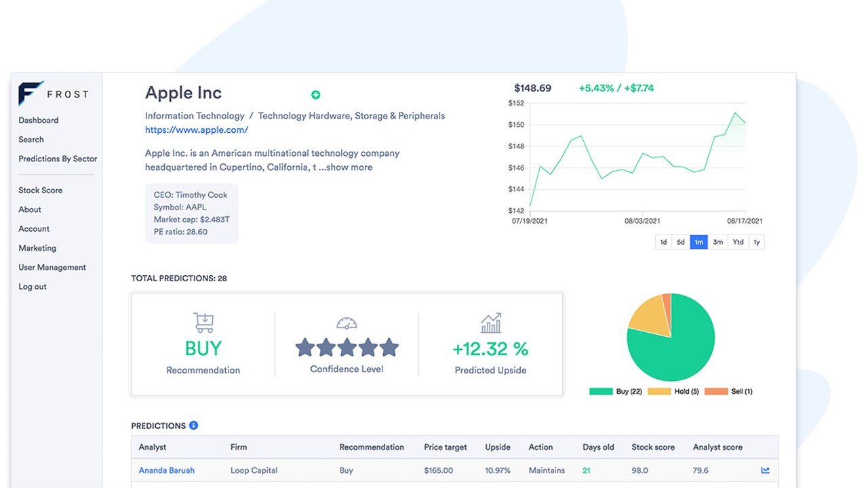Sort by Analyst score column

pyautogui.click(x=717, y=447)
